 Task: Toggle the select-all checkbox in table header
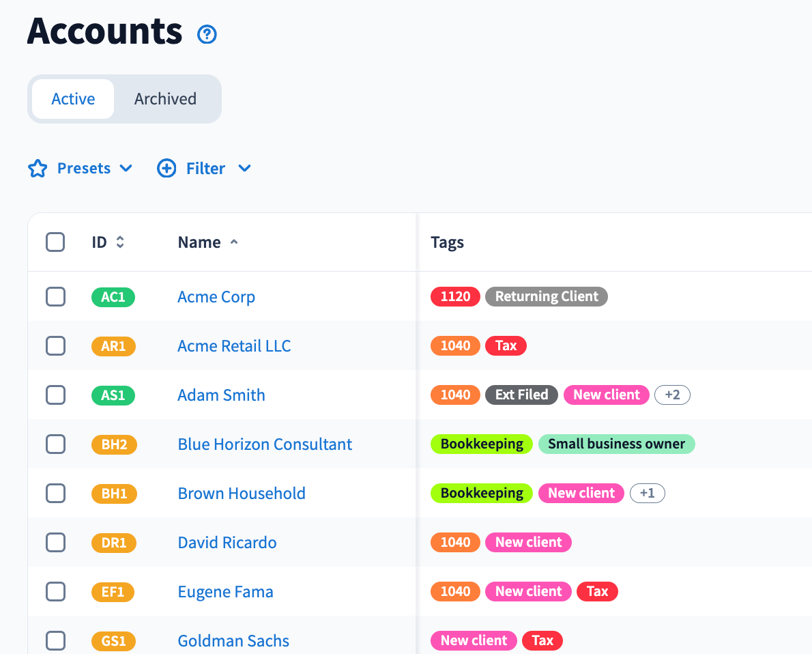pos(55,242)
